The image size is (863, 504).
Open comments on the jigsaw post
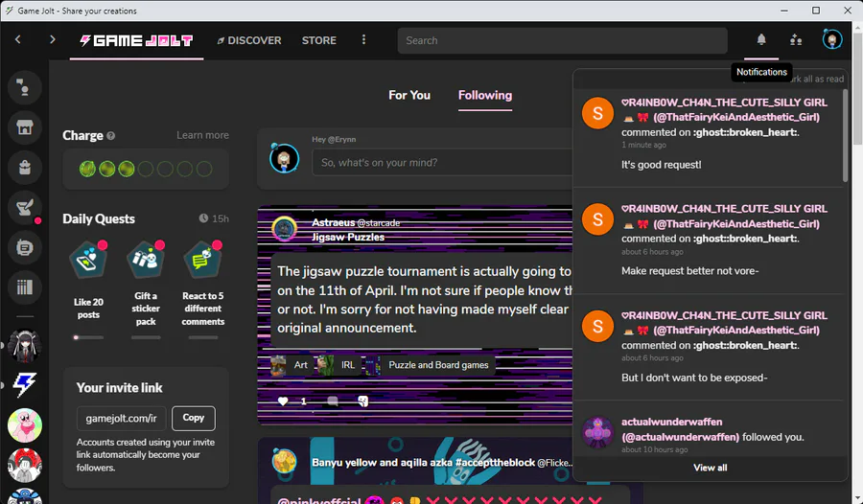click(x=333, y=401)
